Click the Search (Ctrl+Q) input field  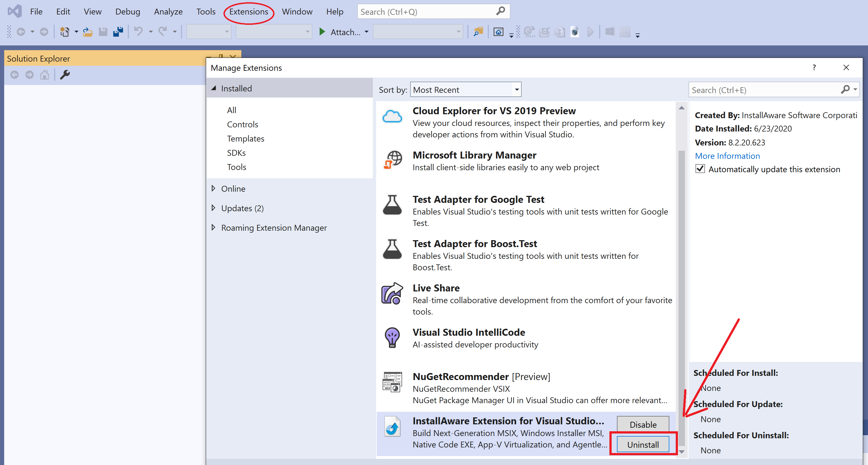point(433,11)
